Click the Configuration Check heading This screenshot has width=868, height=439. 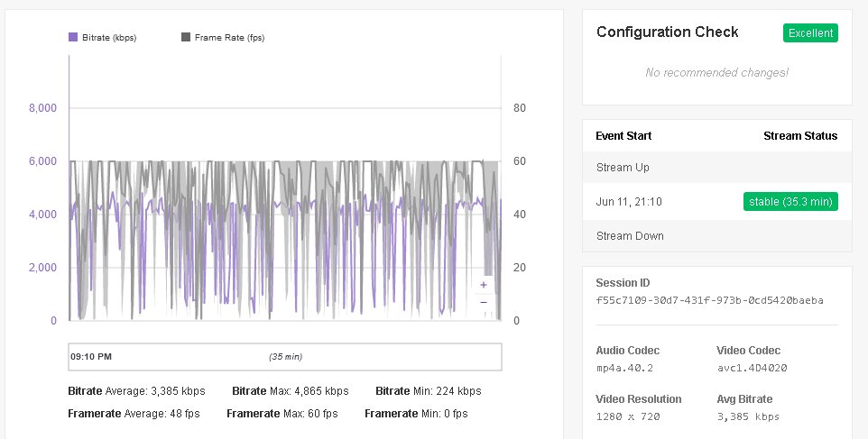point(668,32)
